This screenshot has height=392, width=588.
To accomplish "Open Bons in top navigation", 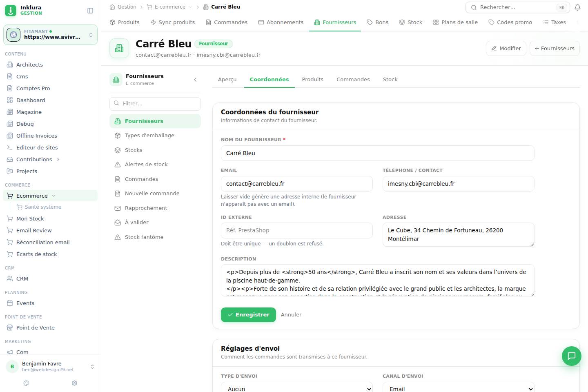I will (378, 22).
